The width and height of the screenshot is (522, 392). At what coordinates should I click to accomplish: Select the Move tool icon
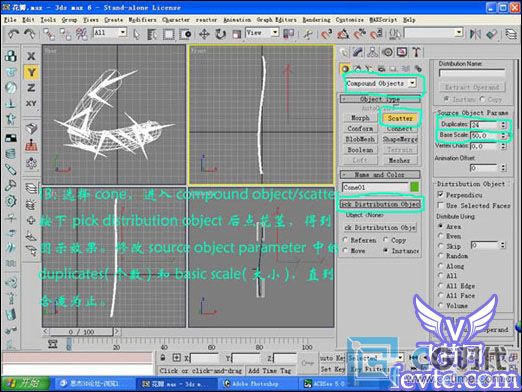tap(204, 34)
